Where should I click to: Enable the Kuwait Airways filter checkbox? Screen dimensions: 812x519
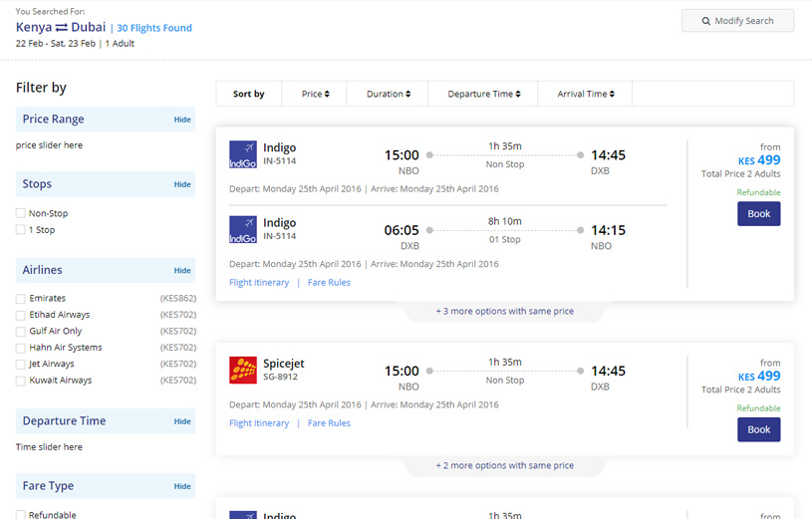tap(21, 381)
